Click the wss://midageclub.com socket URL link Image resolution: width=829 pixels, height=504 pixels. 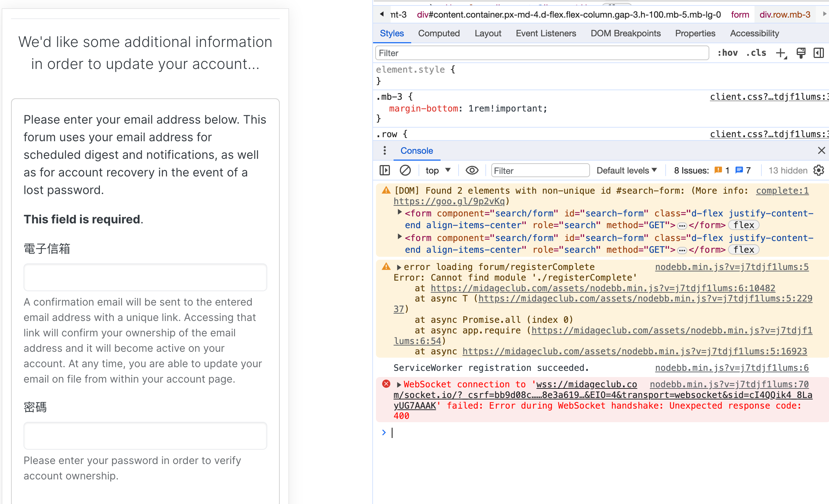click(603, 395)
